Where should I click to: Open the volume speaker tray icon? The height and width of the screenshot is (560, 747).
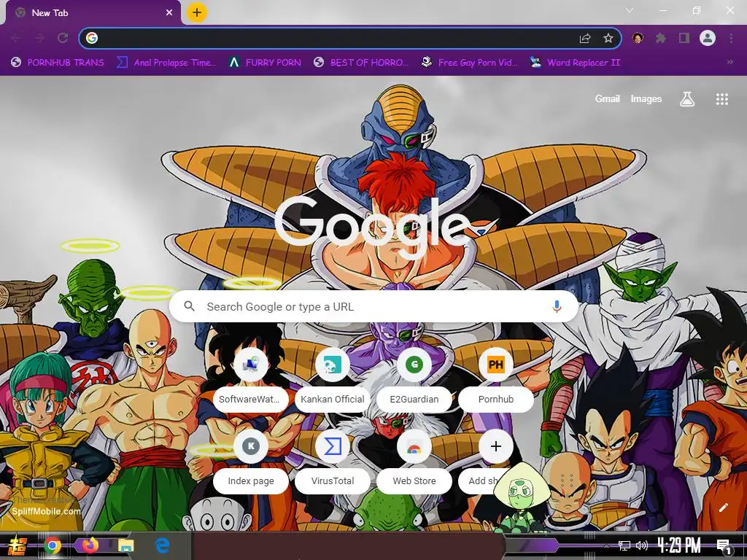[642, 545]
